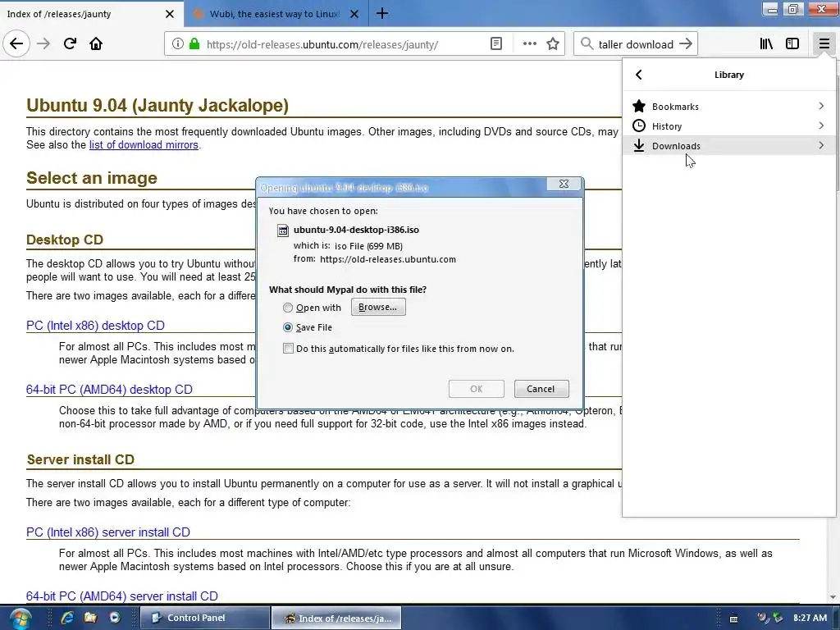This screenshot has height=630, width=840.
Task: Launch media player from taskbar
Action: [115, 618]
